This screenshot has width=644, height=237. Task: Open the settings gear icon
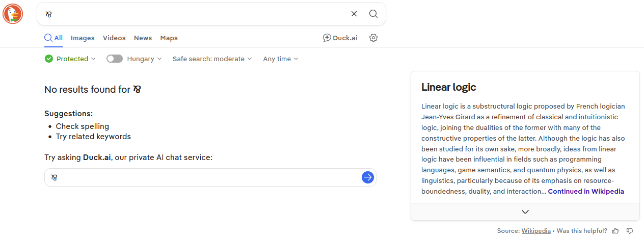373,38
